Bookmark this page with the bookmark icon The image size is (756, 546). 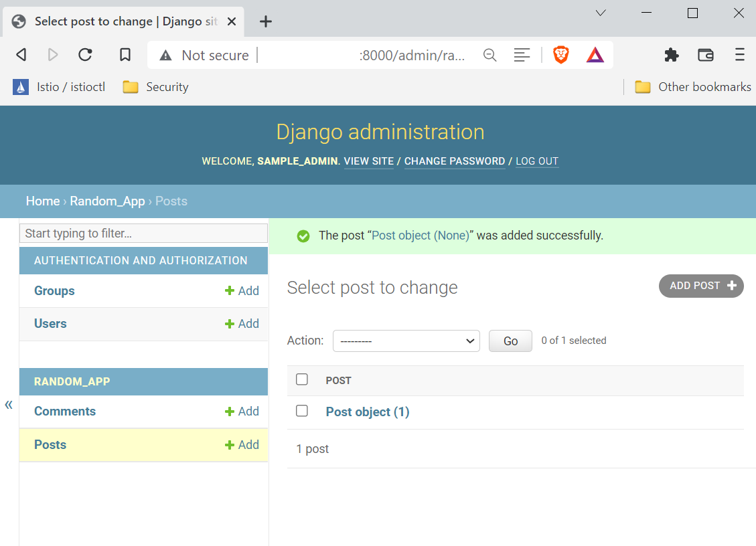(x=125, y=55)
